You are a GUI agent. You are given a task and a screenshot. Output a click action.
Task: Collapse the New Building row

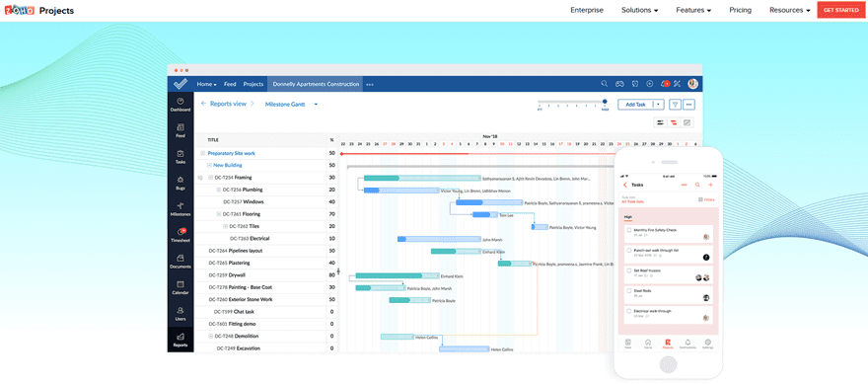[209, 165]
